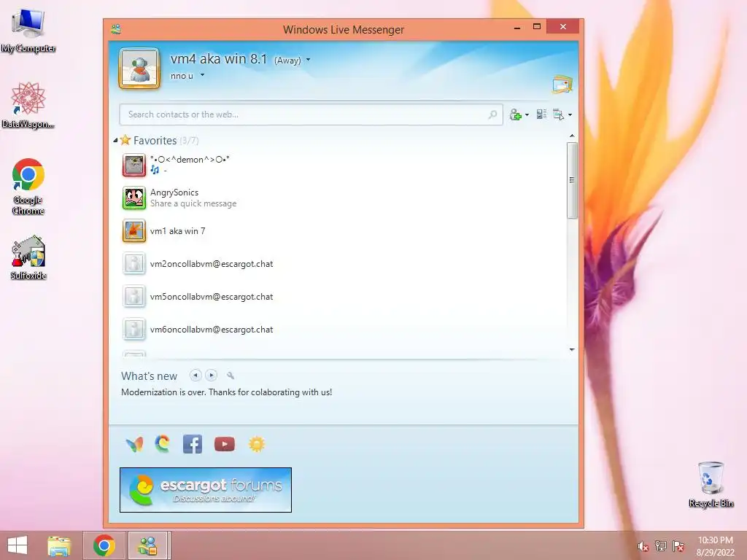Viewport: 747px width, 560px height.
Task: Click contact list scrollbar down arrow
Action: click(572, 349)
